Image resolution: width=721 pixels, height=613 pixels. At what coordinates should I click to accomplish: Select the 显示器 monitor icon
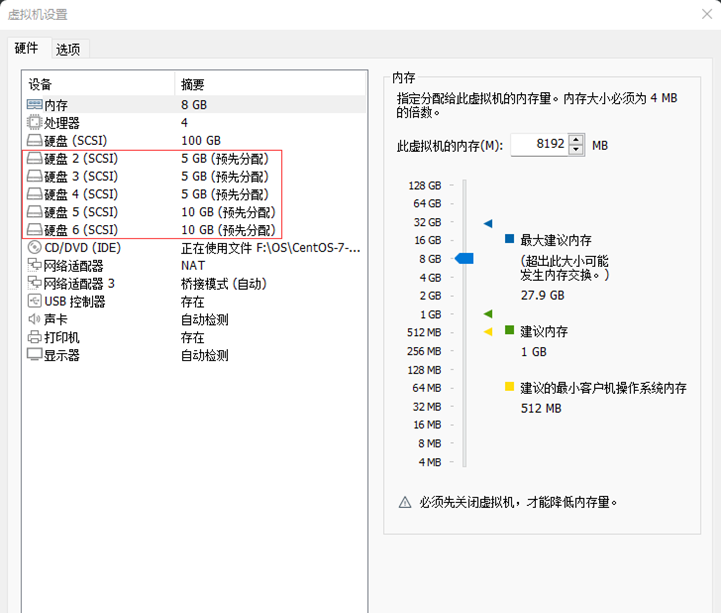pos(34,355)
